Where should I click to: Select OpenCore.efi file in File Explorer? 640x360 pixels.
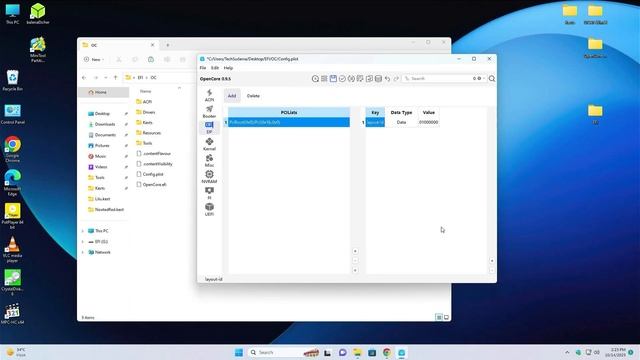coord(151,184)
